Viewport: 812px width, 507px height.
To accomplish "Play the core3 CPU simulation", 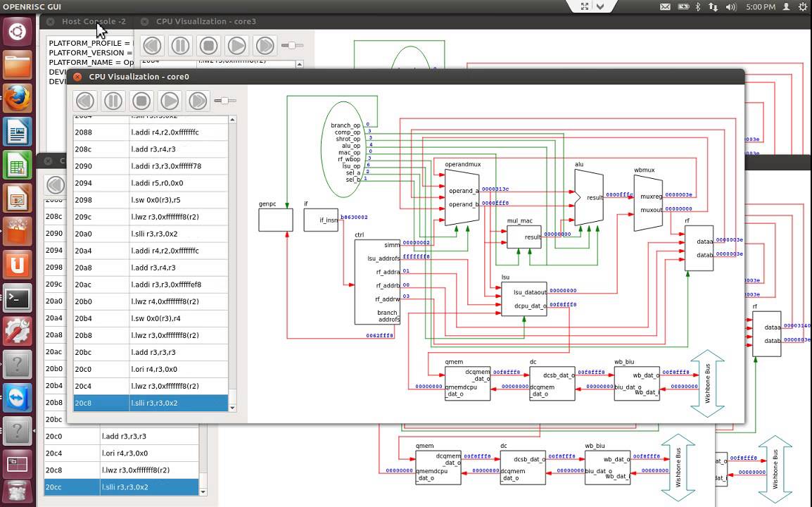I will click(236, 46).
